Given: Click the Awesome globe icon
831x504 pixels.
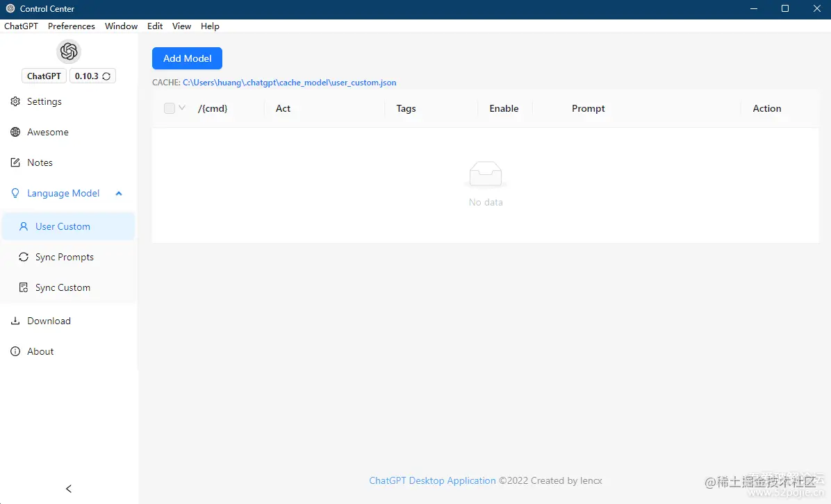Looking at the screenshot, I should pyautogui.click(x=15, y=133).
